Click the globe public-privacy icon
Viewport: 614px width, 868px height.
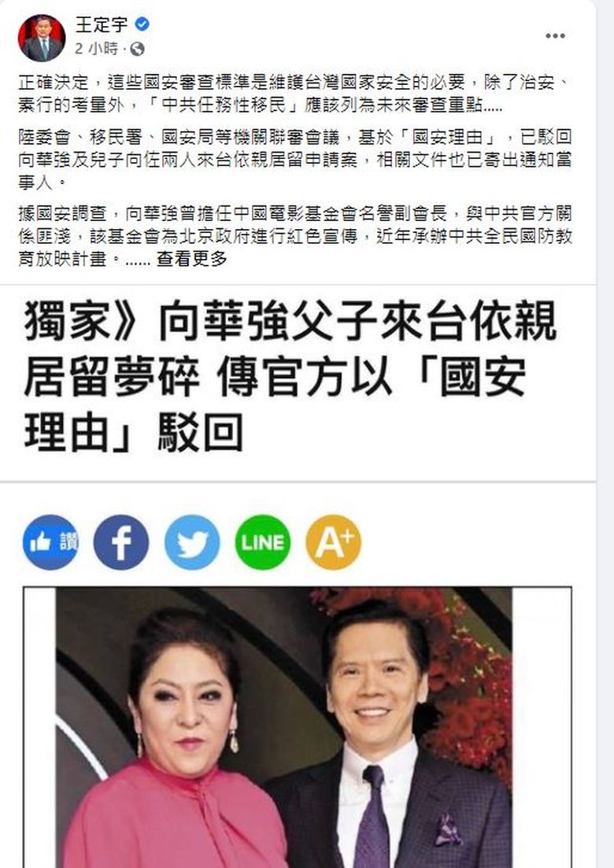point(137,50)
